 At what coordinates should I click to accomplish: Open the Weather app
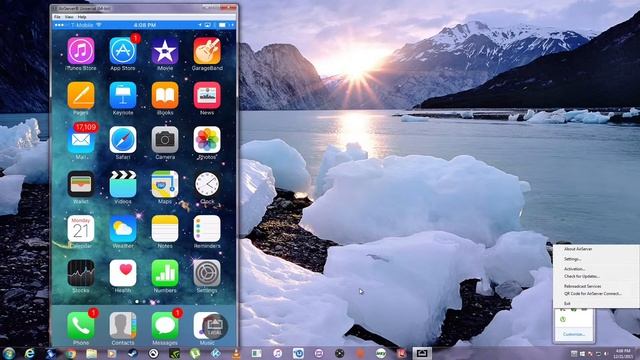point(123,229)
